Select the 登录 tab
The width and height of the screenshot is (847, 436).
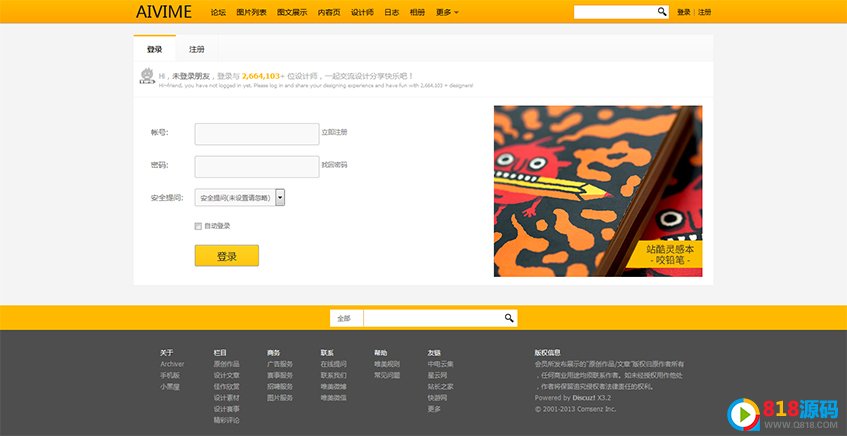154,49
